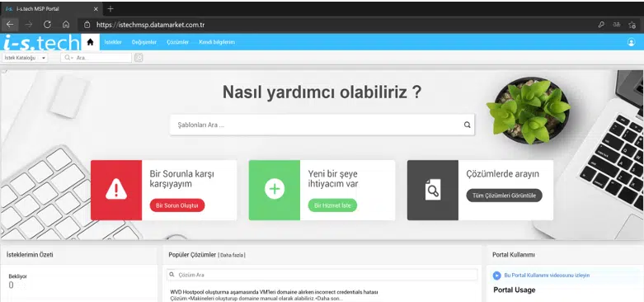
Task: Open the password key icon in address bar
Action: coord(601,25)
